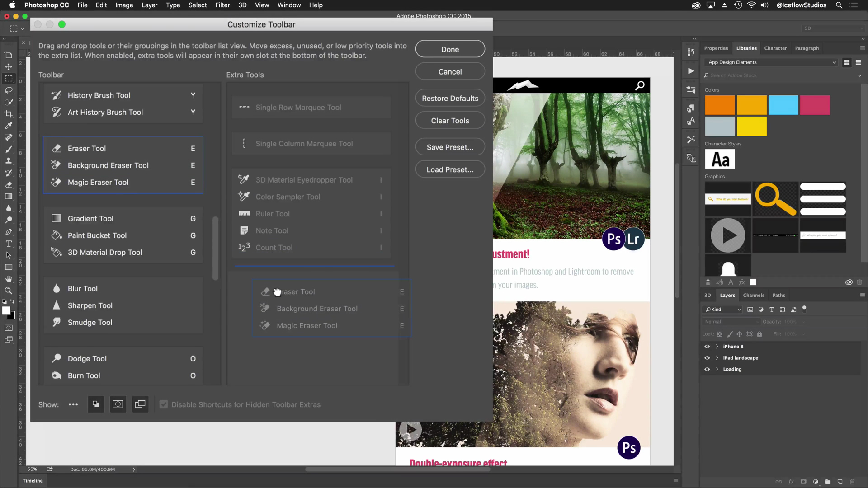Select the Paint Bucket Tool
This screenshot has height=488, width=868.
click(x=97, y=235)
